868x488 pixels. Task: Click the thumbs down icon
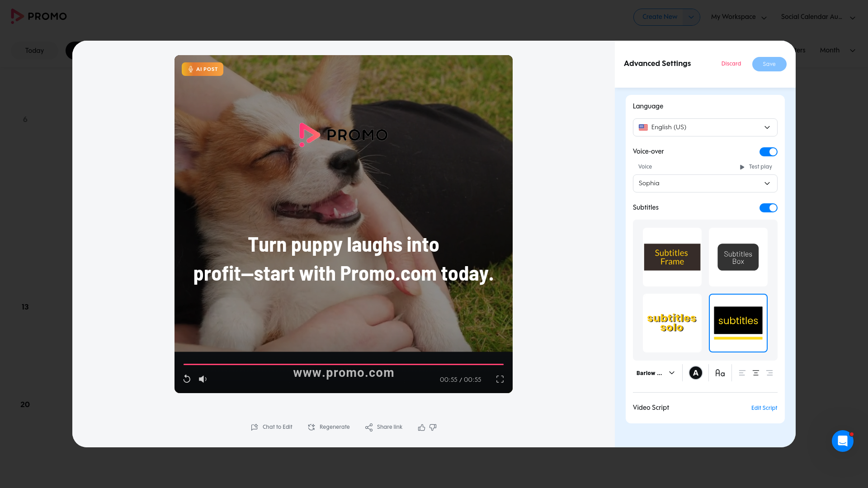pos(433,427)
